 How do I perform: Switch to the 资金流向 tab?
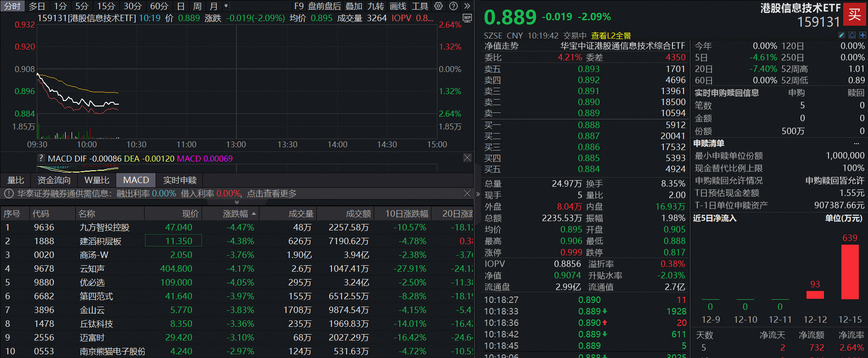[54, 180]
